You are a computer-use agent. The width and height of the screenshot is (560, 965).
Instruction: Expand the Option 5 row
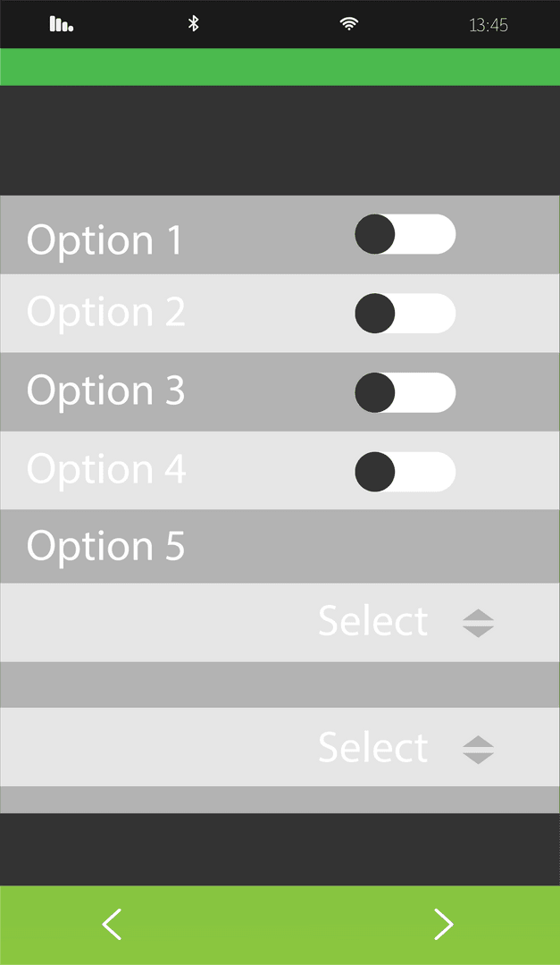tap(280, 546)
